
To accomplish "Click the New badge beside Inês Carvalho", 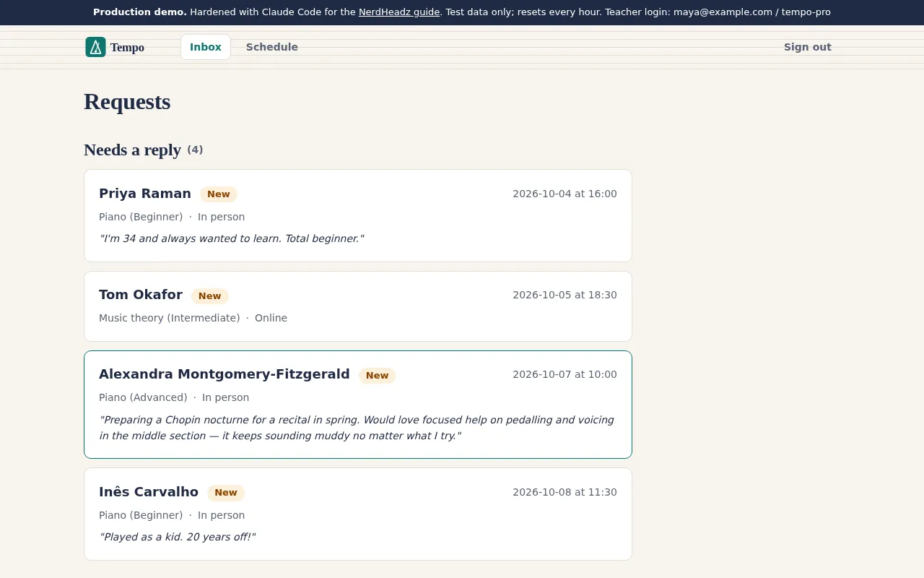I will pos(226,493).
